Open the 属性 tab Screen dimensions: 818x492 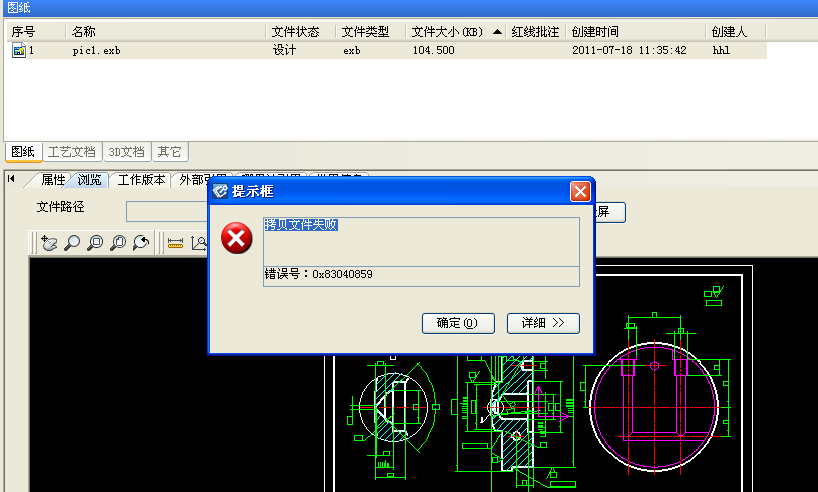pyautogui.click(x=53, y=180)
